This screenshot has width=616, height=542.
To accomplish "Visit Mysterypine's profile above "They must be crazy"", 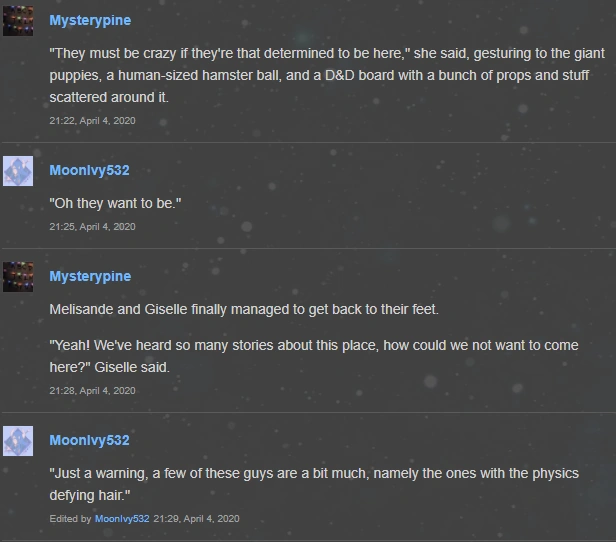I will 90,21.
